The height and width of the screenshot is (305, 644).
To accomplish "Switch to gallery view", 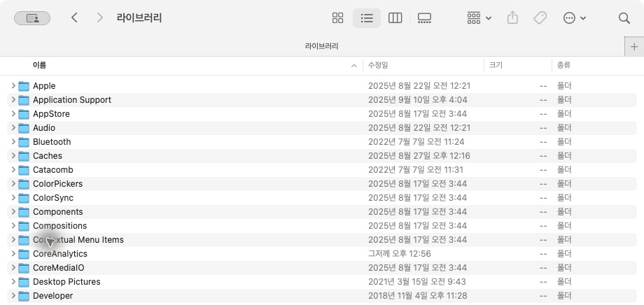I will tap(424, 18).
